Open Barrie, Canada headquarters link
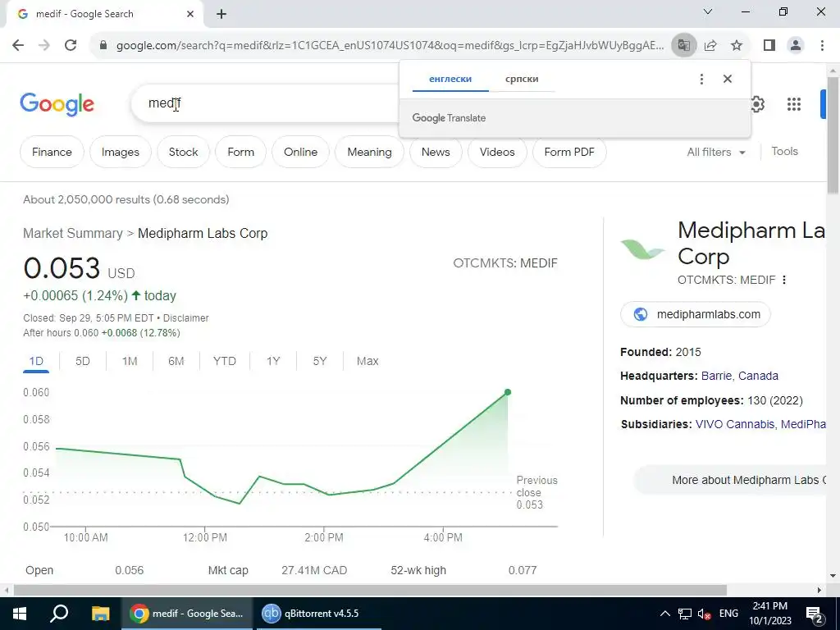Viewport: 840px width, 630px height. click(739, 376)
